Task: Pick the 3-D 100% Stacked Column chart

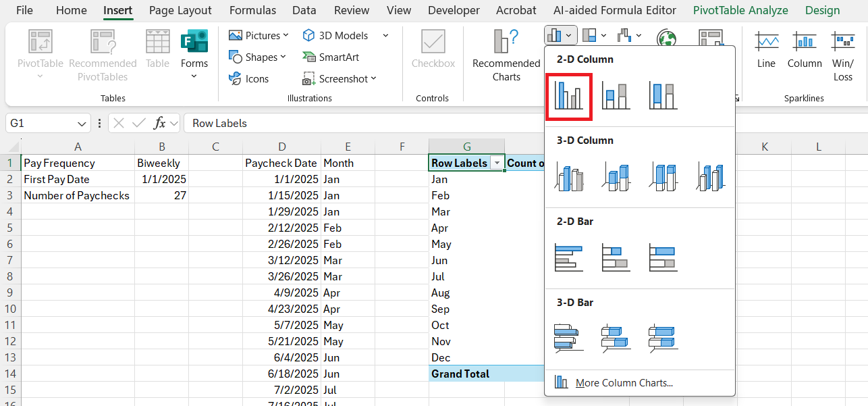Action: (663, 177)
